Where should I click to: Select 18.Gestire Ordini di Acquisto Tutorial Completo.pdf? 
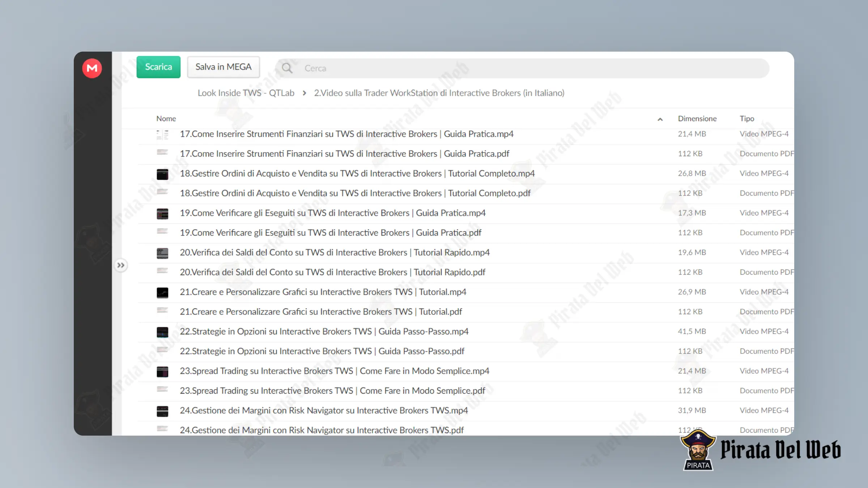(355, 193)
